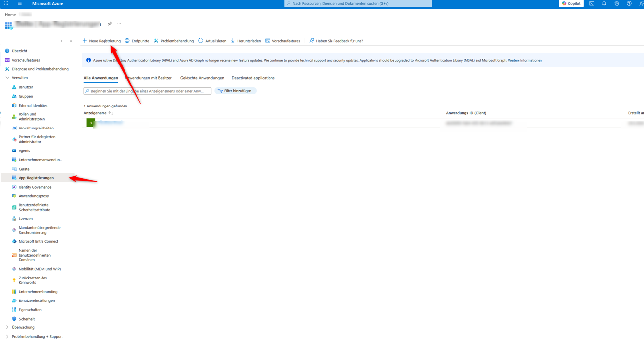
Task: Switch to Gelöschte Anwendungen tab
Action: point(202,78)
